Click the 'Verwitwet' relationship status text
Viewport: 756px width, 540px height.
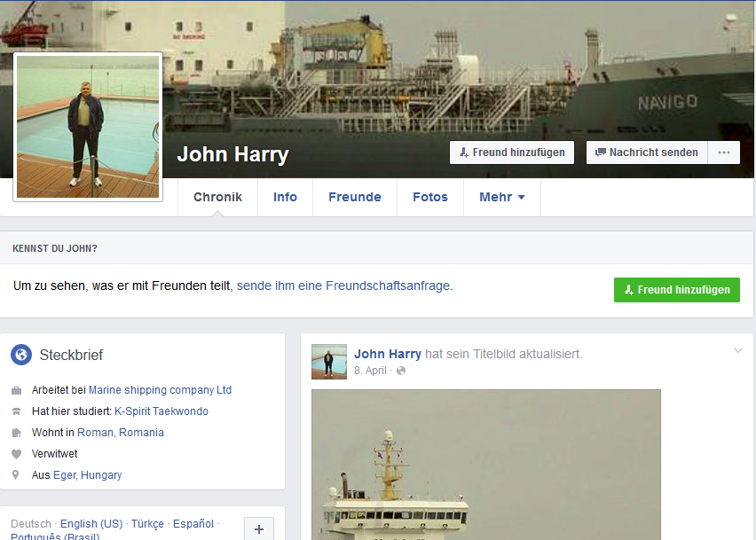tap(54, 454)
